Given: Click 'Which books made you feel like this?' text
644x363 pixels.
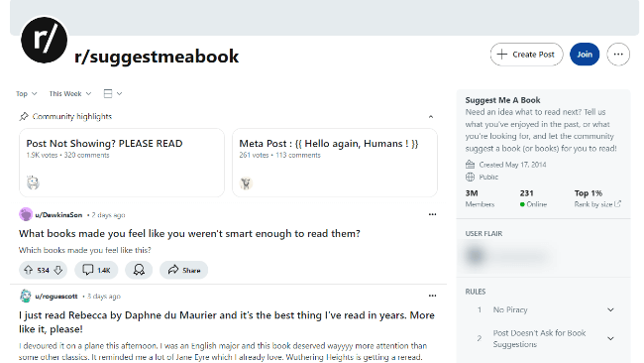Looking at the screenshot, I should 84,250.
